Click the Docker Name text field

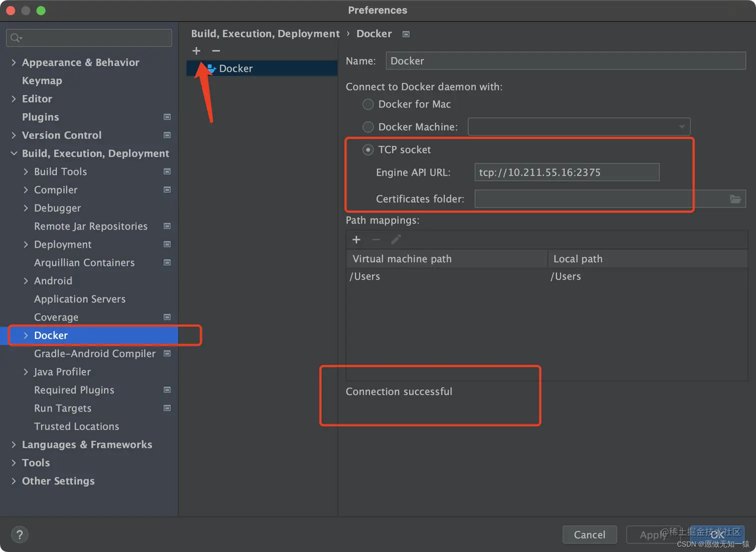(x=566, y=61)
